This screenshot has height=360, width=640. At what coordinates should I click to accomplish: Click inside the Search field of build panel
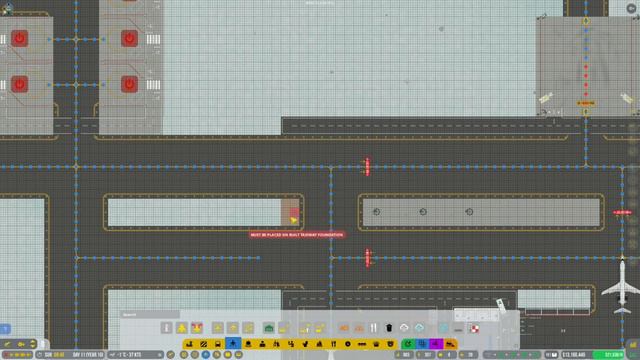pyautogui.click(x=150, y=315)
